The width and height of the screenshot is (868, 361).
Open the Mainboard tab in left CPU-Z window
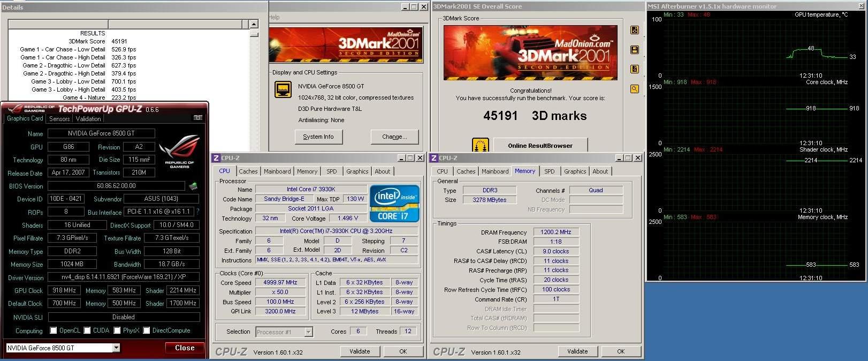pyautogui.click(x=277, y=171)
